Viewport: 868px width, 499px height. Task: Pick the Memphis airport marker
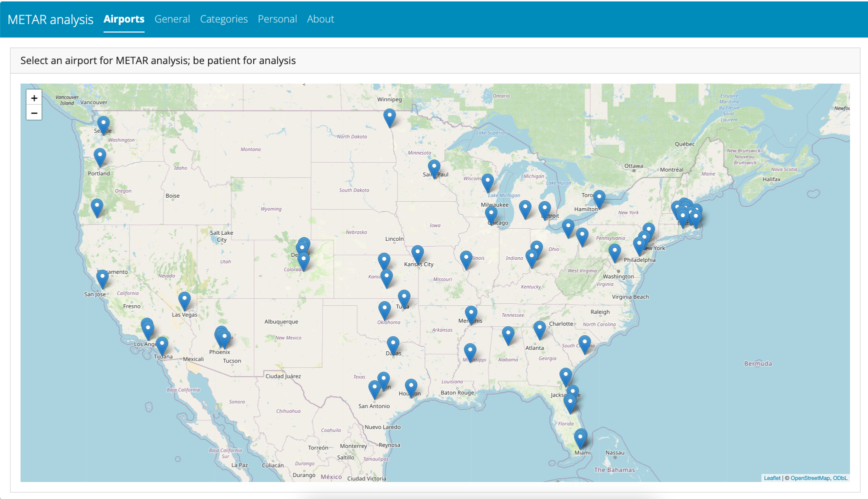[471, 314]
